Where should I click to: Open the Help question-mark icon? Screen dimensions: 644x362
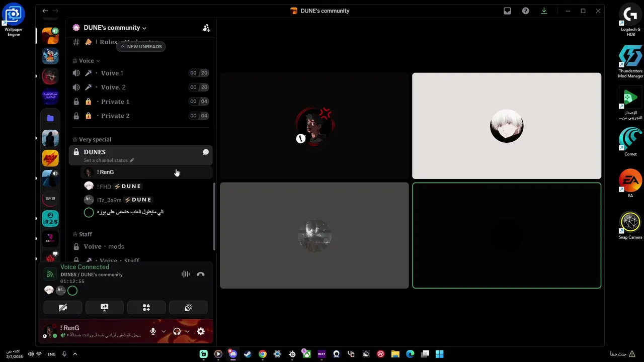point(526,11)
